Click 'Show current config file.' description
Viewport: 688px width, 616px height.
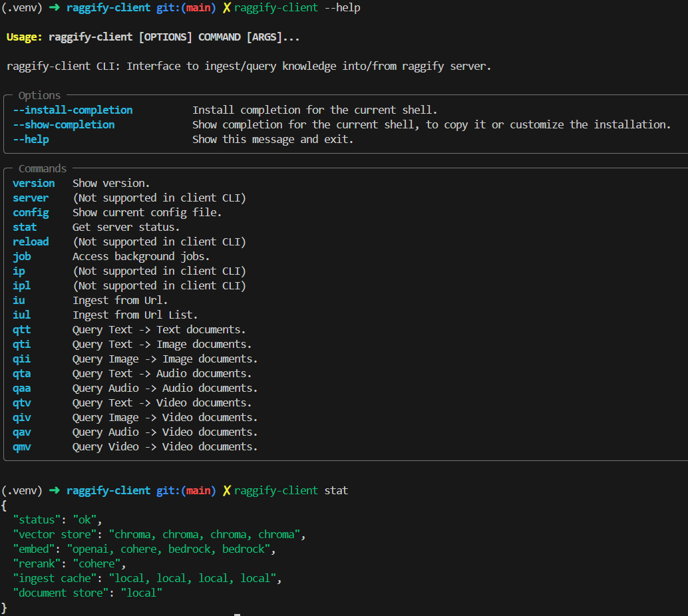[147, 213]
